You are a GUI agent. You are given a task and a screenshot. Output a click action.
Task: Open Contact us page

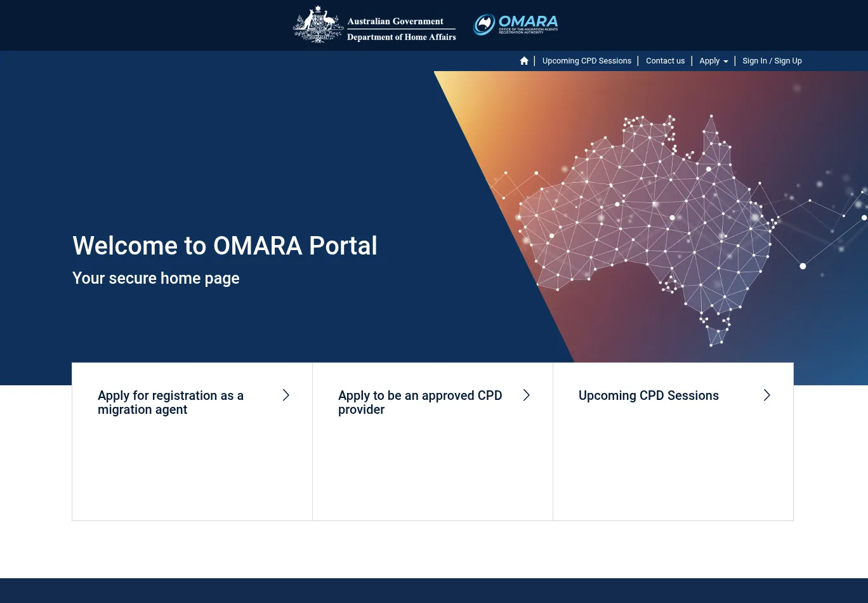point(665,61)
